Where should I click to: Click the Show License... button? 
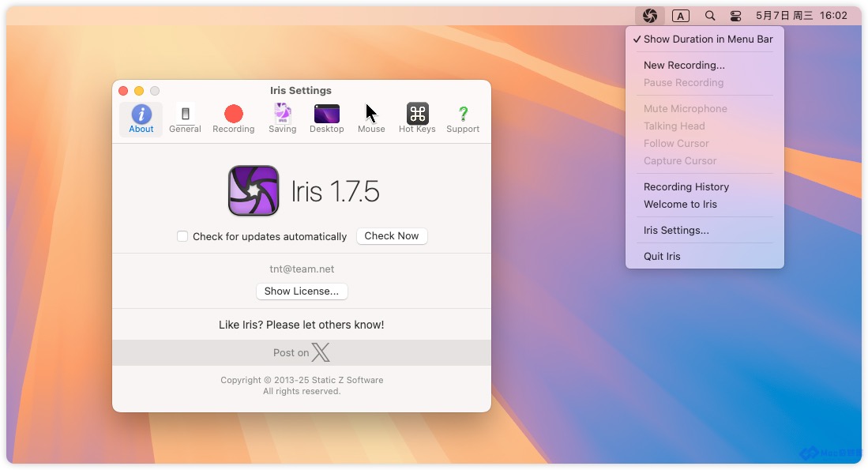302,291
